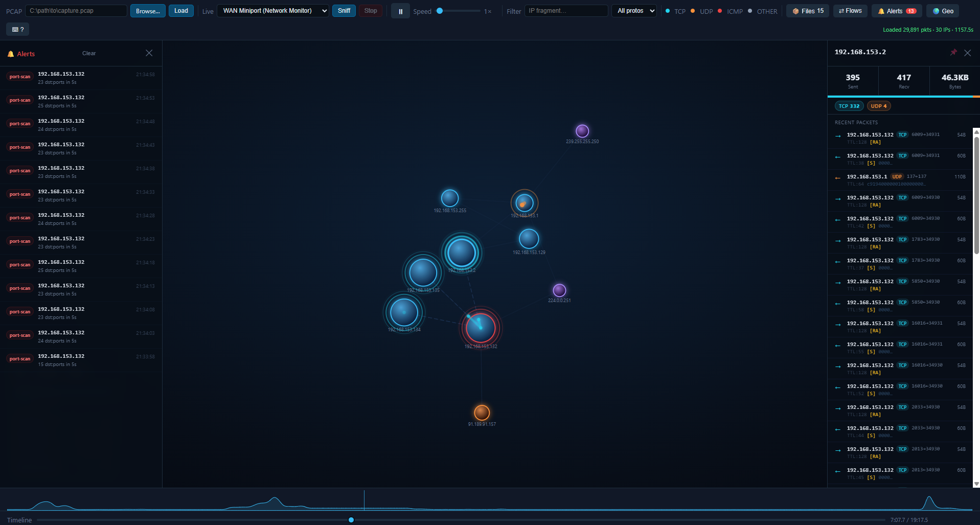The width and height of the screenshot is (980, 525).
Task: Click the Recv 417 stat
Action: click(904, 81)
